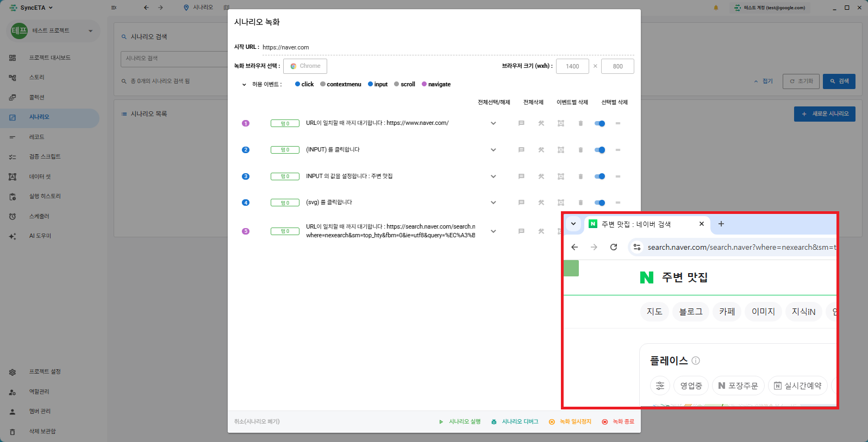Click dataset icon on 주변 맛집 input step
Screen dimensions: 868x442
(561, 176)
